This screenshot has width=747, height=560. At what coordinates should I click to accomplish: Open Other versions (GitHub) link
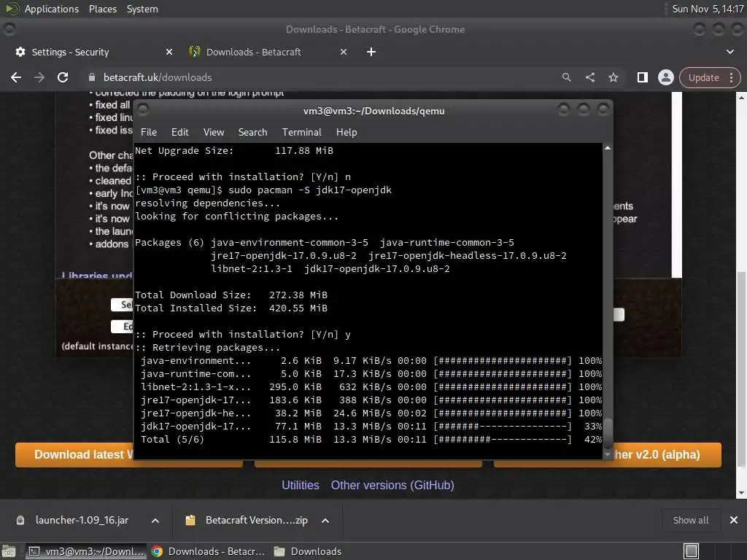(x=392, y=485)
